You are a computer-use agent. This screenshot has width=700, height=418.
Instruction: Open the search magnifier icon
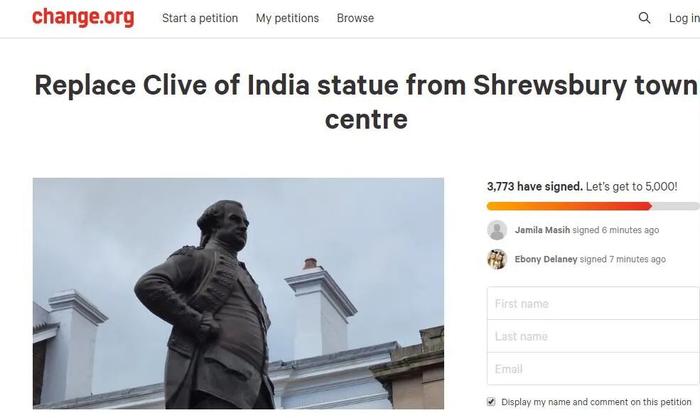(x=644, y=18)
